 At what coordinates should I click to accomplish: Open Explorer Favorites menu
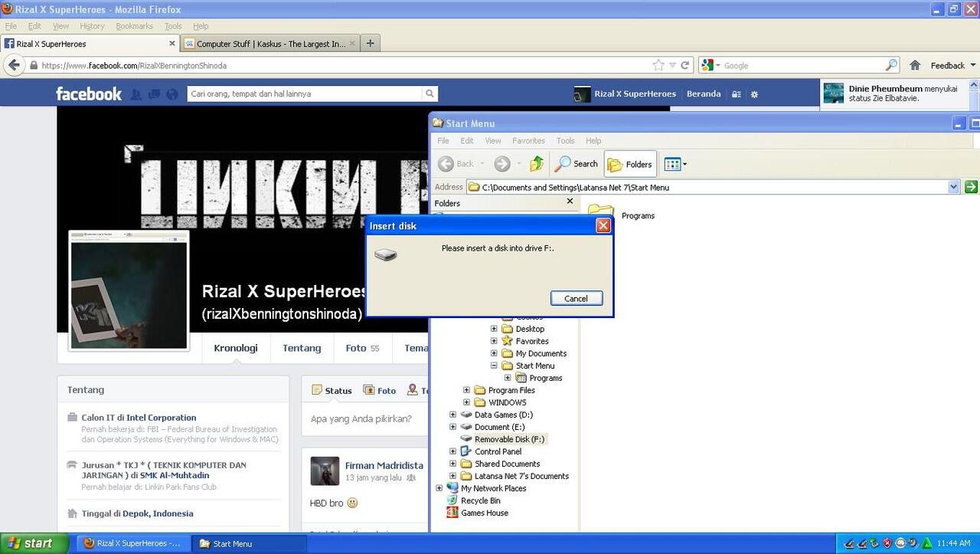pos(528,141)
